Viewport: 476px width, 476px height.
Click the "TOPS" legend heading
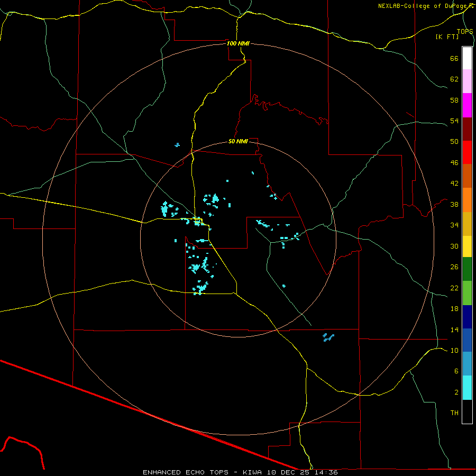pyautogui.click(x=465, y=32)
